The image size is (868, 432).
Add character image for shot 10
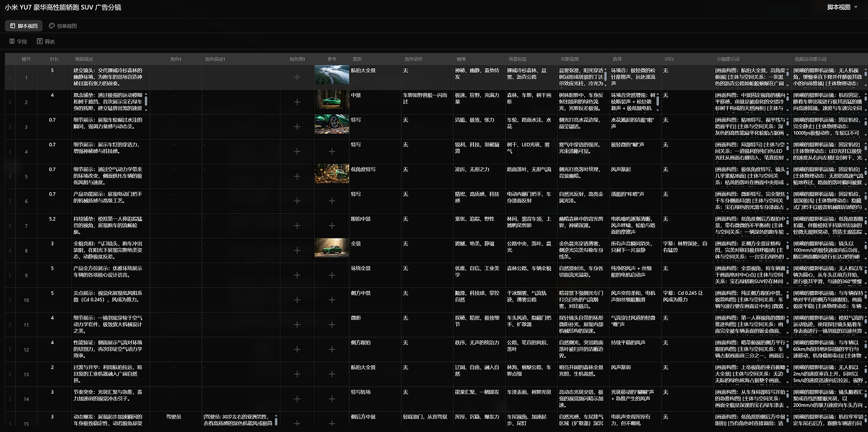(297, 299)
